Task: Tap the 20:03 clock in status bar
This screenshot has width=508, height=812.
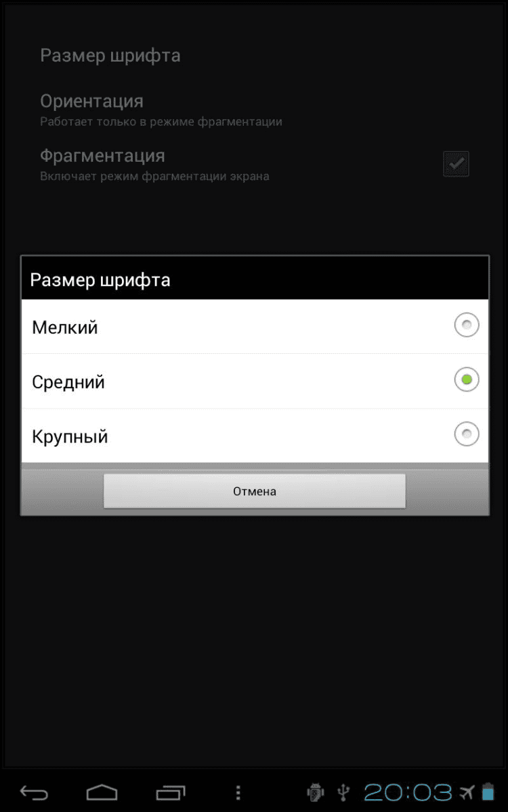Action: click(x=408, y=792)
